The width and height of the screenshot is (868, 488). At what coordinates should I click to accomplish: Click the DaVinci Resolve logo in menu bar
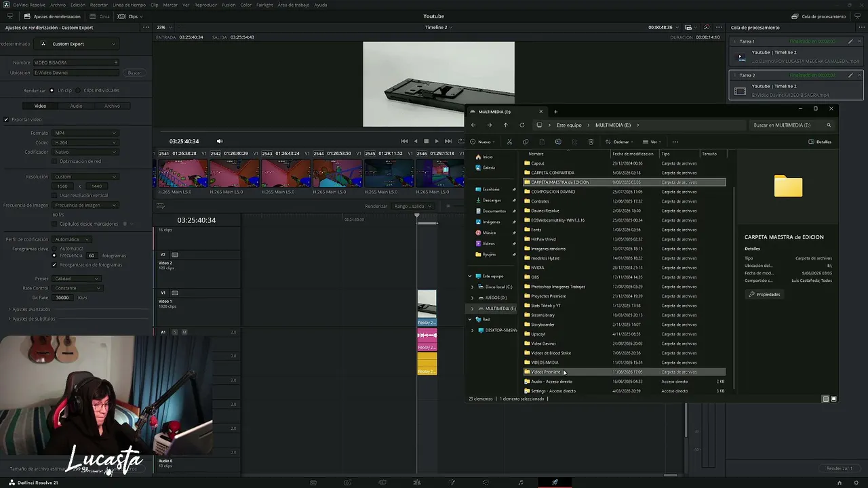pos(6,5)
